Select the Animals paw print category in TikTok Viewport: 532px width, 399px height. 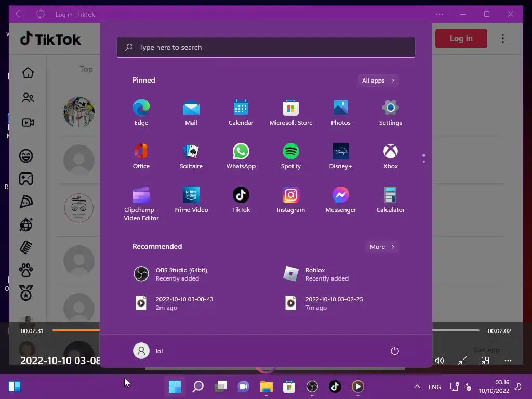[x=26, y=270]
